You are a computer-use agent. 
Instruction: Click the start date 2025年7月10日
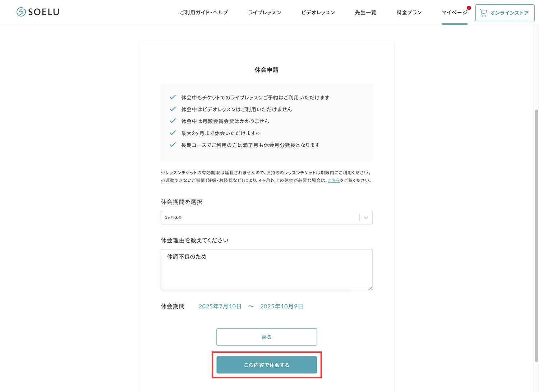[x=220, y=306]
